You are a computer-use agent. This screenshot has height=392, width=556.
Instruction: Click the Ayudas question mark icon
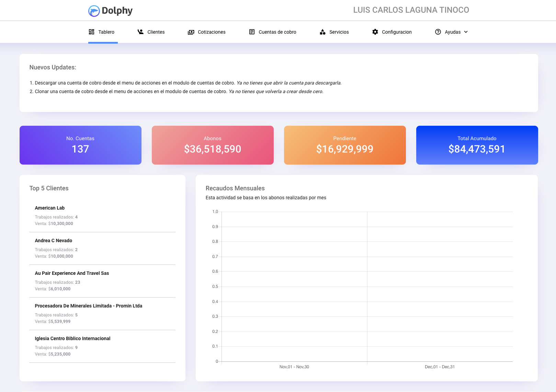tap(438, 32)
